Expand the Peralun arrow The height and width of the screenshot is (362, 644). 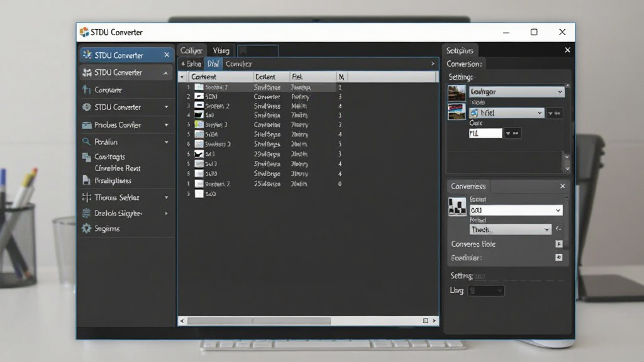point(166,142)
